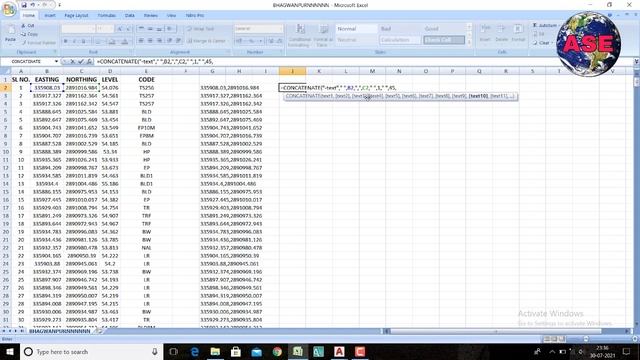Switch to Normal view in status bar

[x=547, y=339]
